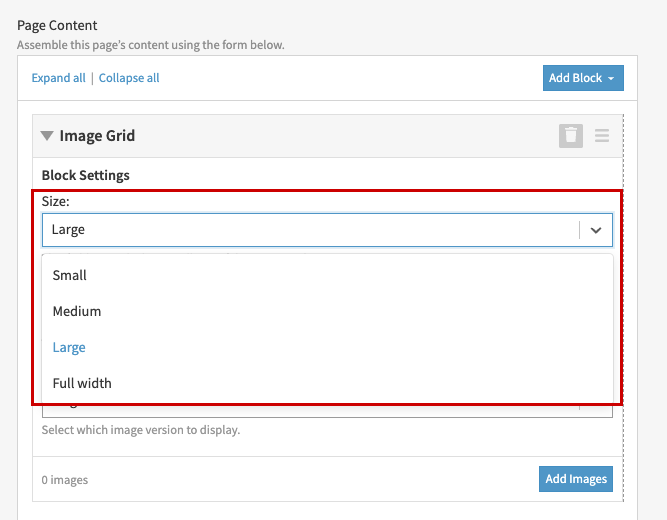Image resolution: width=667 pixels, height=520 pixels.
Task: Click the 'Size:' field label
Action: 57,201
